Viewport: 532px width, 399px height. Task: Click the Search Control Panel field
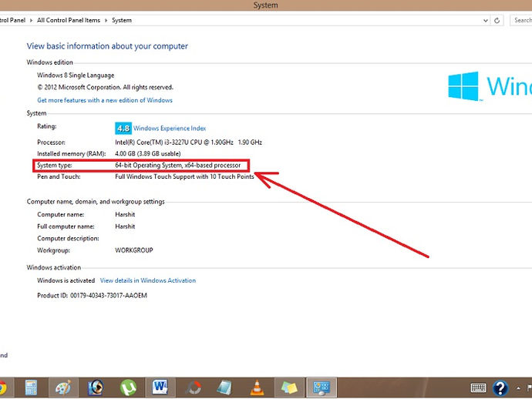tap(521, 20)
